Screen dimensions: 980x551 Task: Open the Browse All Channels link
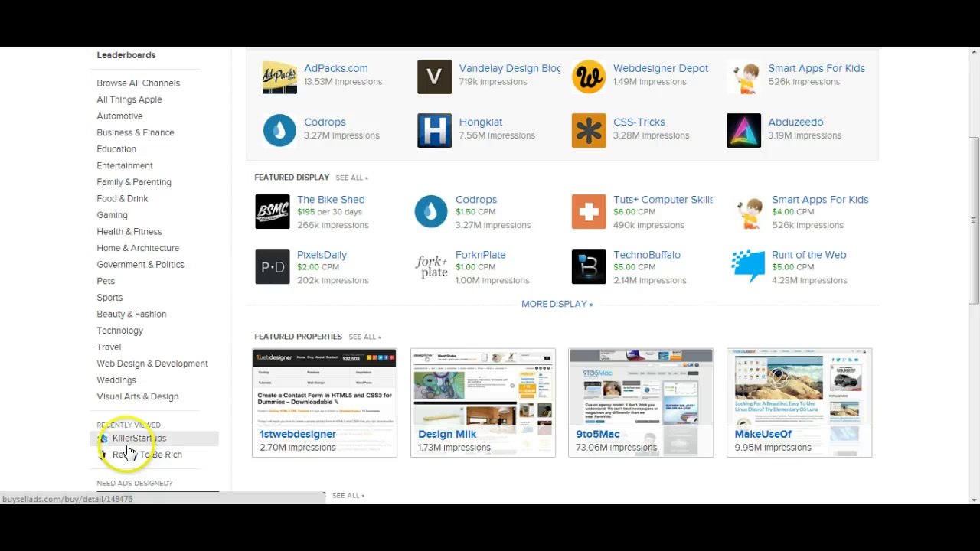(139, 83)
